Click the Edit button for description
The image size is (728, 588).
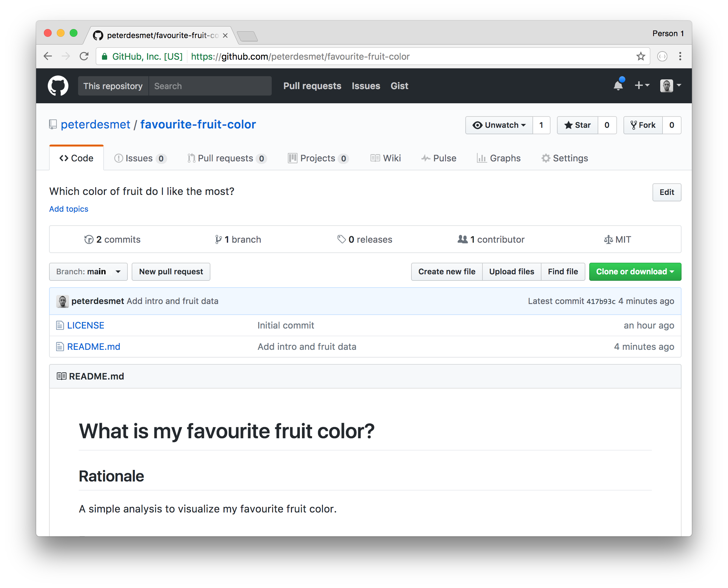tap(666, 191)
